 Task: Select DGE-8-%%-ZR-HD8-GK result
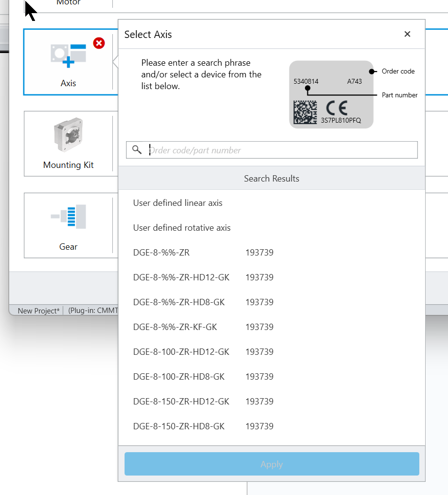pyautogui.click(x=272, y=302)
